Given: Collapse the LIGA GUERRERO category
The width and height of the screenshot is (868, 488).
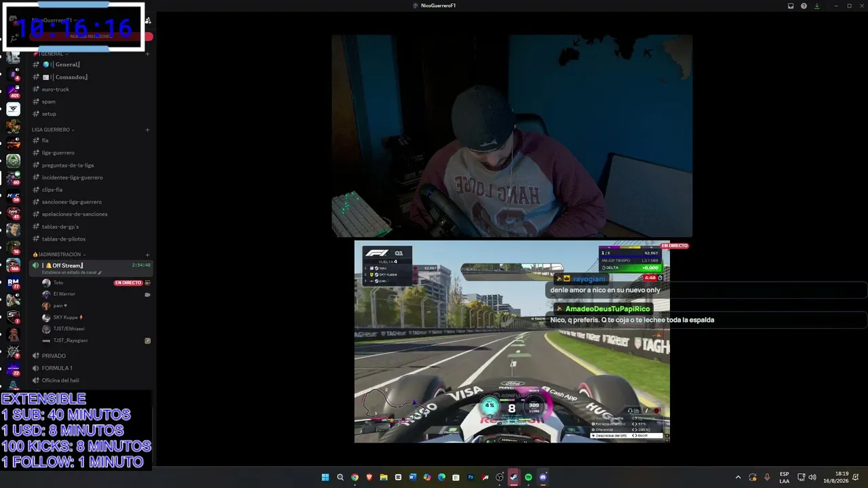Looking at the screenshot, I should click(53, 129).
